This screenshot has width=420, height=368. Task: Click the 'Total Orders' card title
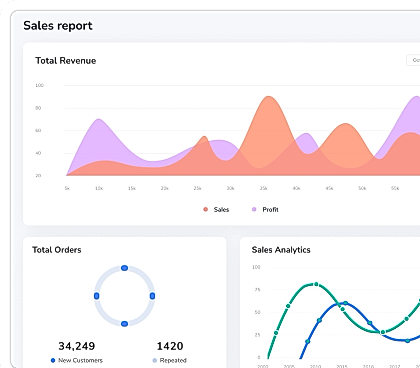[57, 250]
